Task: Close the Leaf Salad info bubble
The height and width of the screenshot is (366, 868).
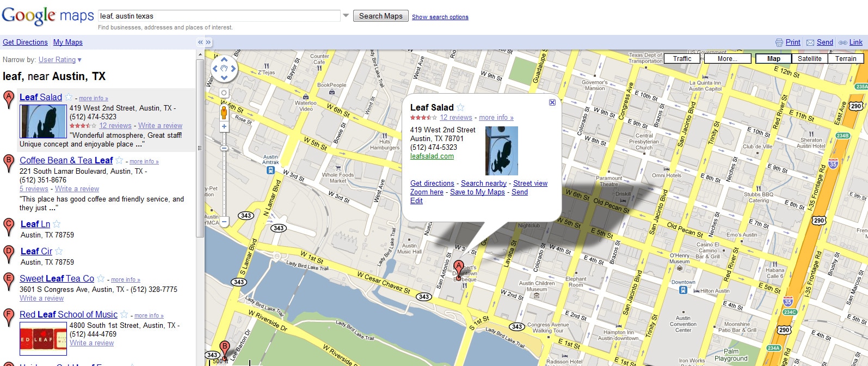Action: pyautogui.click(x=552, y=102)
